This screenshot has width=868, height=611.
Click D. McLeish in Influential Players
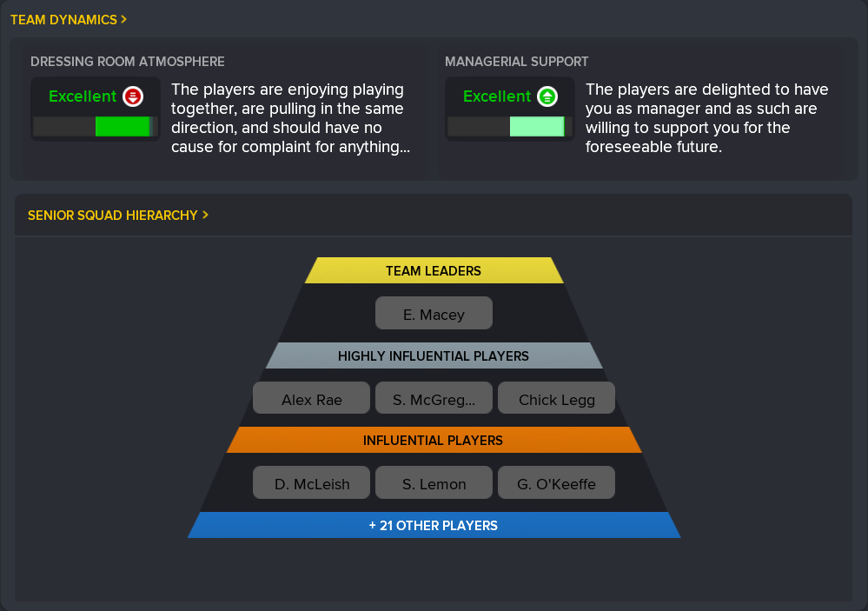[x=311, y=483]
